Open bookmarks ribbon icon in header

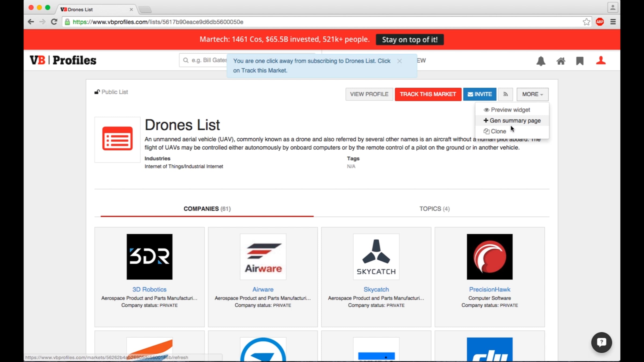580,61
